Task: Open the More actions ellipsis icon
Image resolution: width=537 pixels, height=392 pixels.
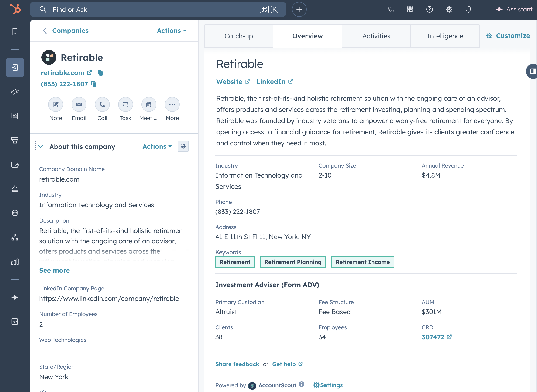Action: tap(172, 104)
